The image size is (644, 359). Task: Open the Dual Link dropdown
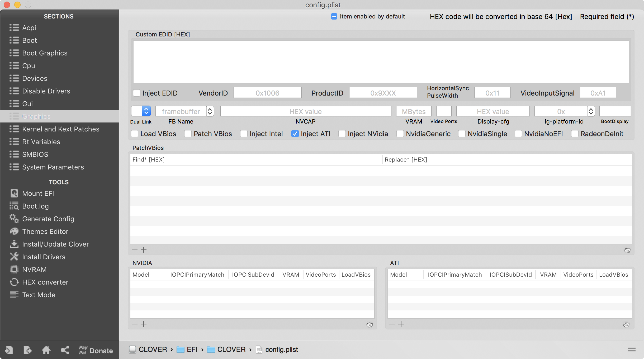coord(146,111)
